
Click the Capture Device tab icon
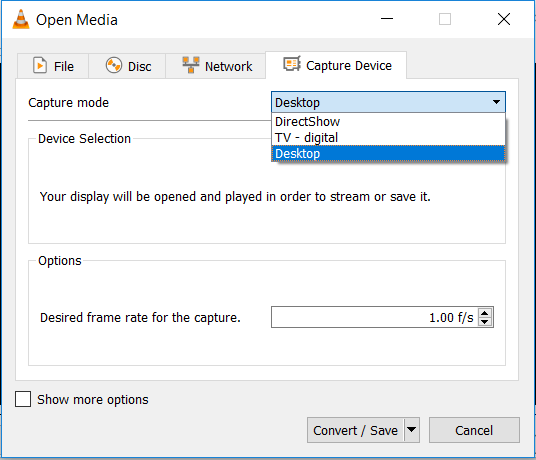pos(292,64)
